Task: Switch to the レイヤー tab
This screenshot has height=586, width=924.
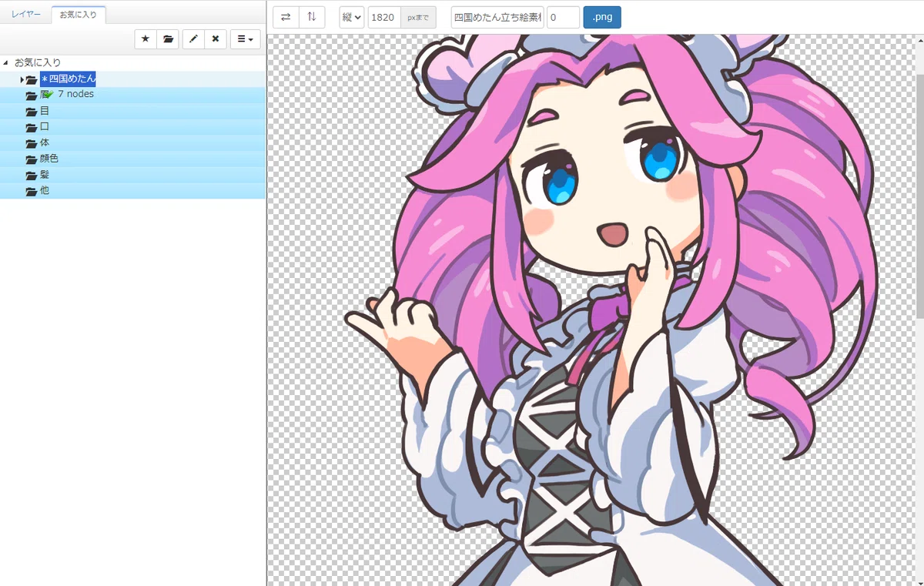Action: click(x=26, y=14)
